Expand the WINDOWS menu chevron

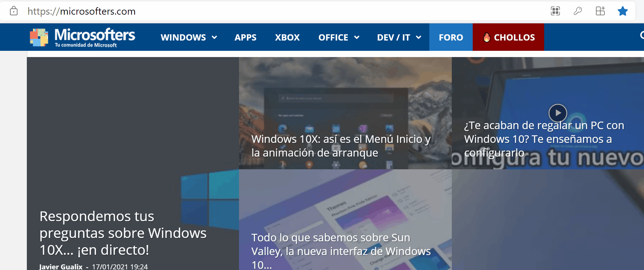[x=214, y=37]
